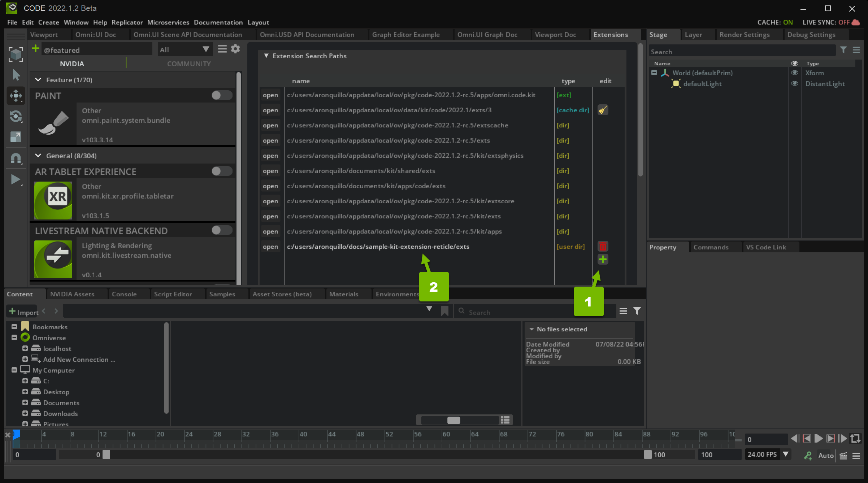This screenshot has height=483, width=868.
Task: Adjust the thumbnail size slider
Action: pyautogui.click(x=453, y=420)
